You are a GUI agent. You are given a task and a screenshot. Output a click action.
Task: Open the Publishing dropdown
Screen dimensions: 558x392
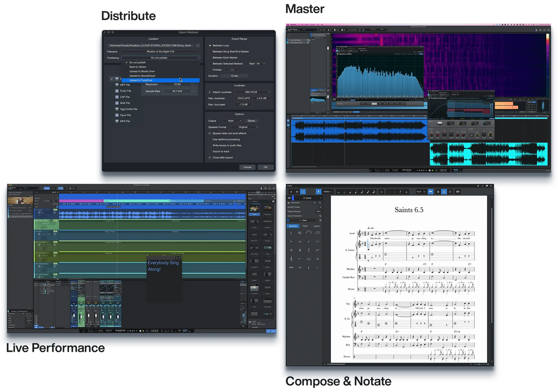tap(161, 58)
